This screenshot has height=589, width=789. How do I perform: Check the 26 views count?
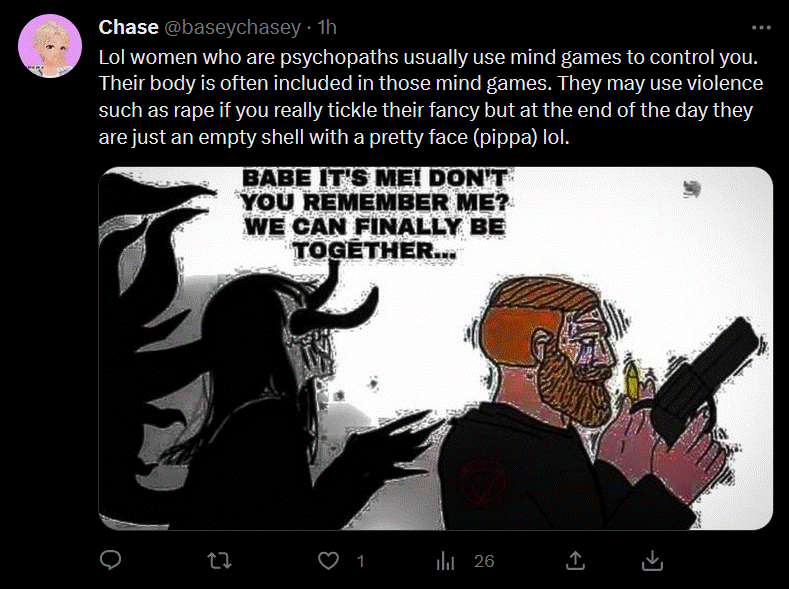pos(484,561)
